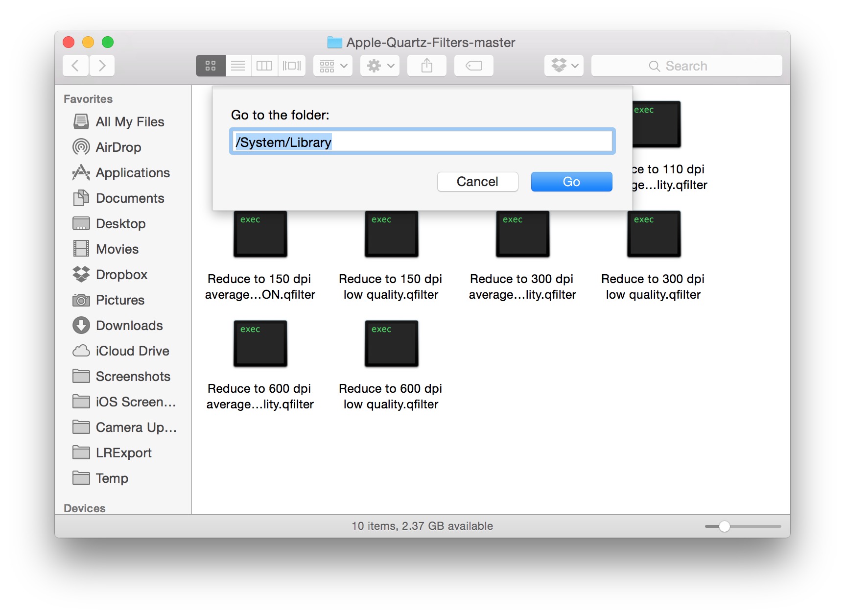Screen dimensions: 845x616
Task: Open the Action gear menu
Action: click(380, 66)
